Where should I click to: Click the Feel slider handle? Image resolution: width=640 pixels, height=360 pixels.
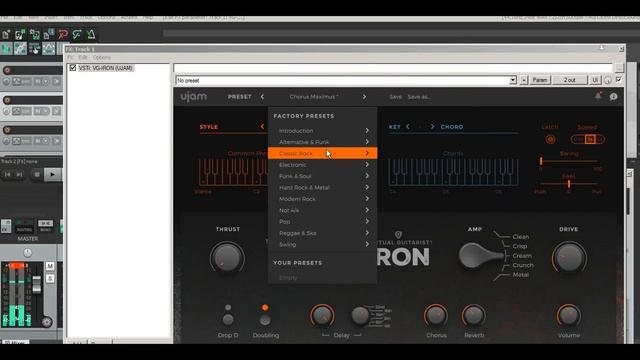(x=569, y=184)
